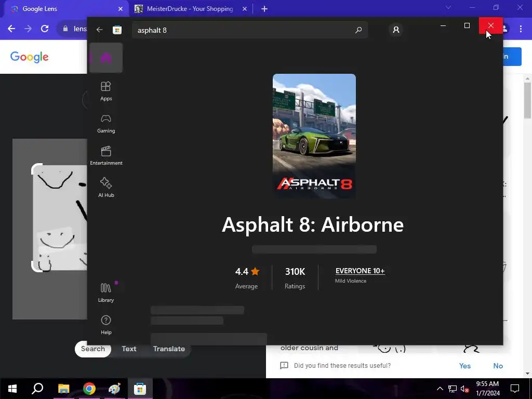The height and width of the screenshot is (399, 532).
Task: Open the Store user account icon
Action: 396,30
